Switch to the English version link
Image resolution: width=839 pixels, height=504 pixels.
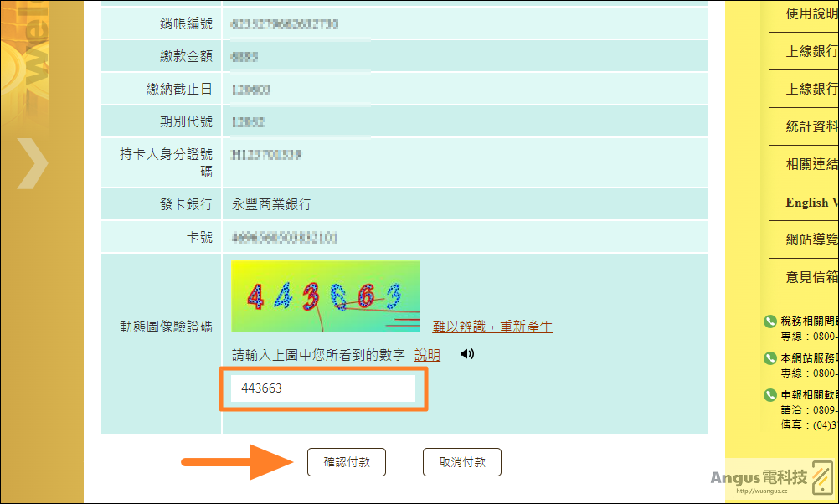pos(811,203)
